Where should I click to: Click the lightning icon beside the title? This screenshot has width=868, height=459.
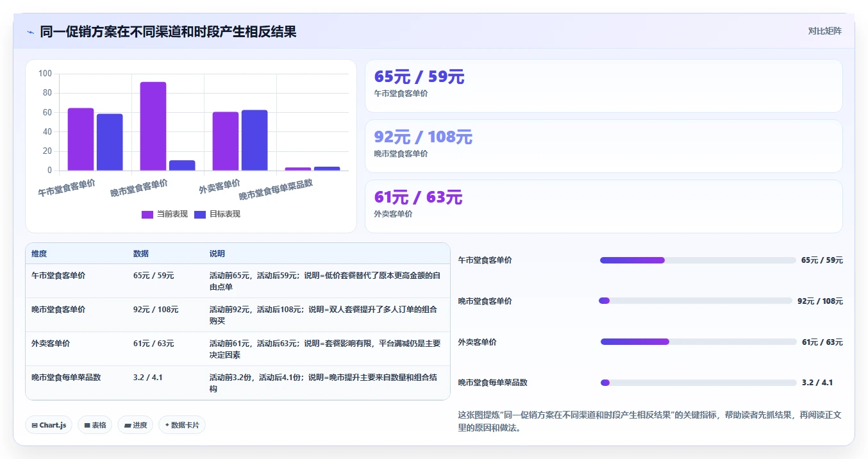pyautogui.click(x=30, y=32)
